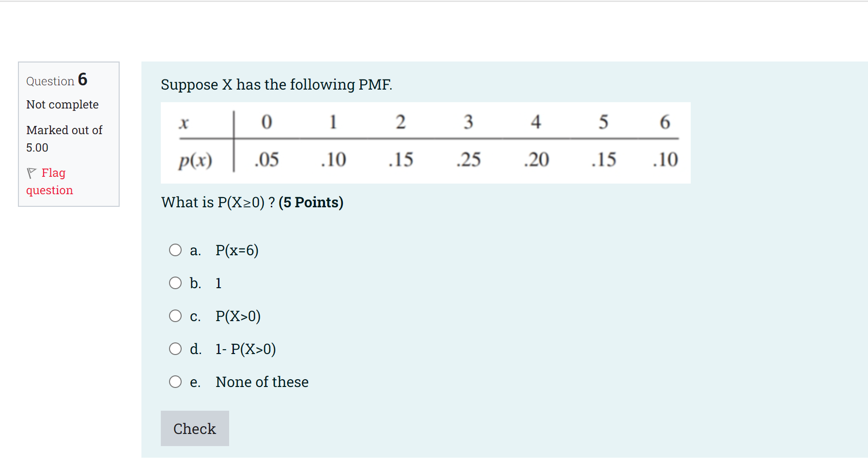Click the Check button
The height and width of the screenshot is (464, 868).
pyautogui.click(x=194, y=428)
